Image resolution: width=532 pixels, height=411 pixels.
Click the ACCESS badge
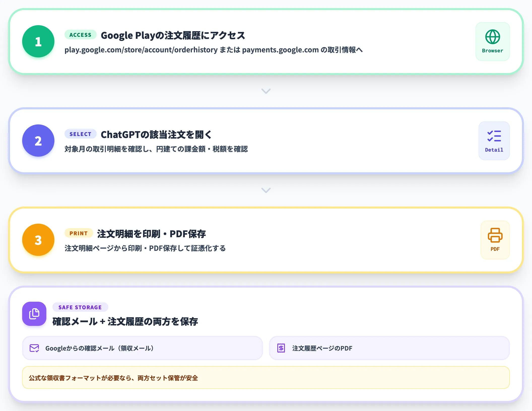pyautogui.click(x=80, y=35)
